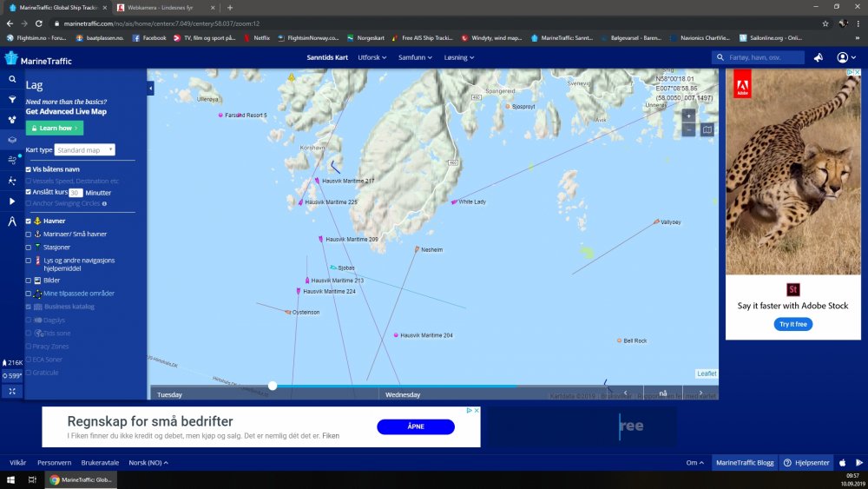Toggle the Anslått kurs checkbox

click(29, 192)
